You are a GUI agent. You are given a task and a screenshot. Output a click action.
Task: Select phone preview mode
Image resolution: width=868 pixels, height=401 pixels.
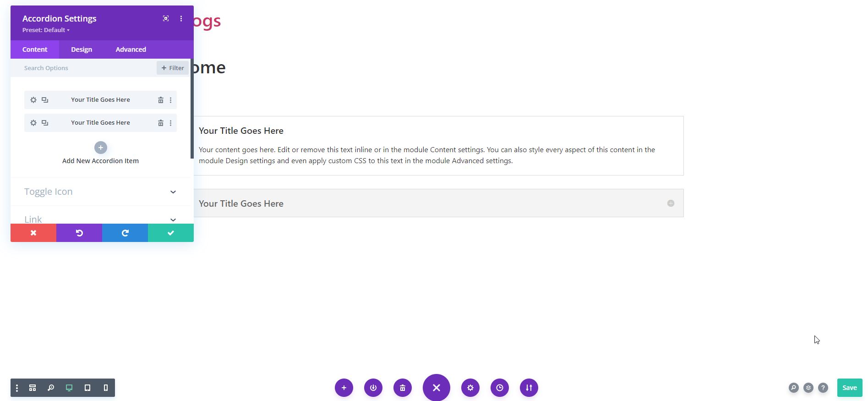click(106, 388)
